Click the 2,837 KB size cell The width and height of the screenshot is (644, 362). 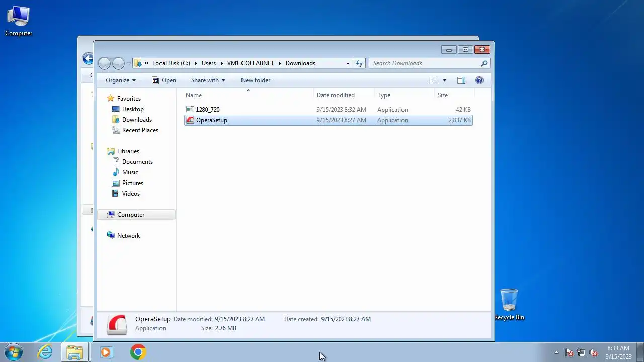[459, 120]
